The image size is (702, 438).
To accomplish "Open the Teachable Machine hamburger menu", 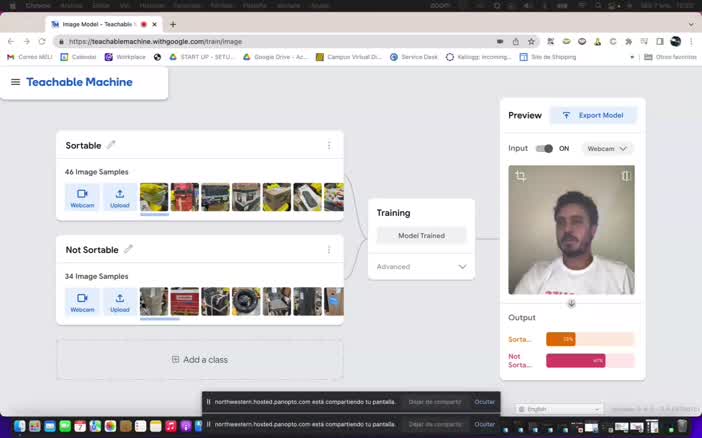I will [15, 82].
